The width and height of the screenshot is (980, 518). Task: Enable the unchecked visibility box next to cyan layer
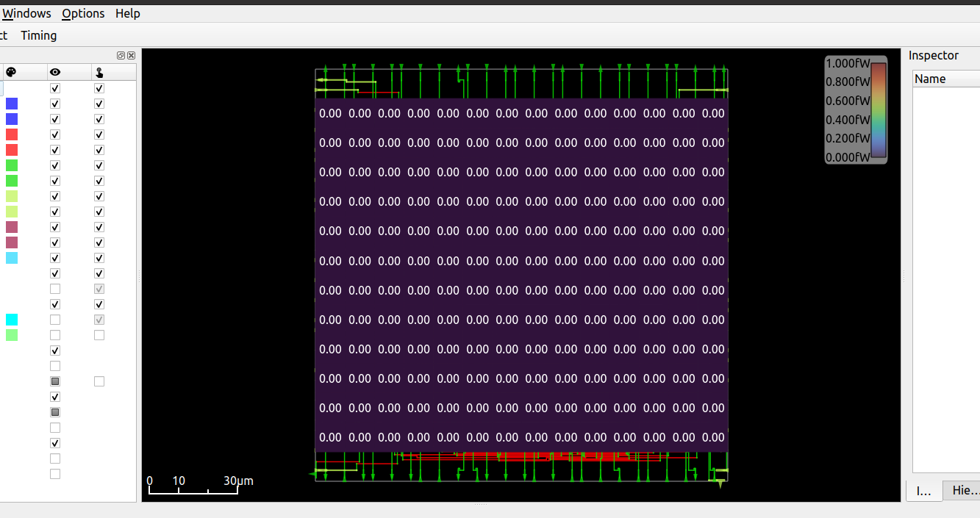54,319
